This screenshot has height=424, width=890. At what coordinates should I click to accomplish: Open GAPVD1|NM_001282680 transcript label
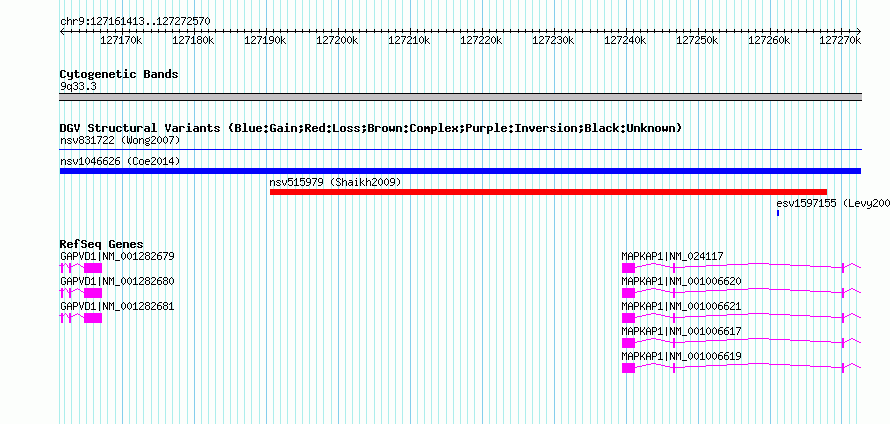point(117,282)
